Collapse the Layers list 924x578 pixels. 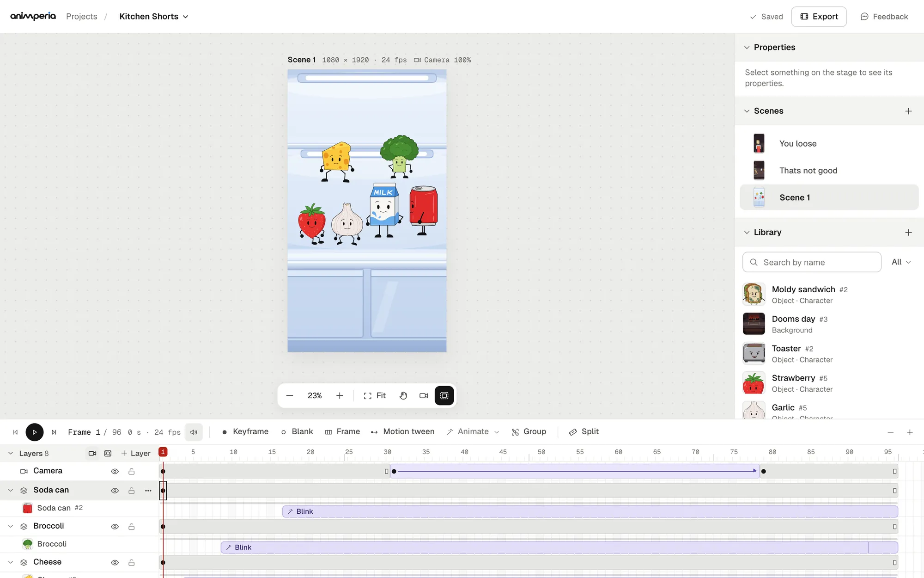point(11,453)
